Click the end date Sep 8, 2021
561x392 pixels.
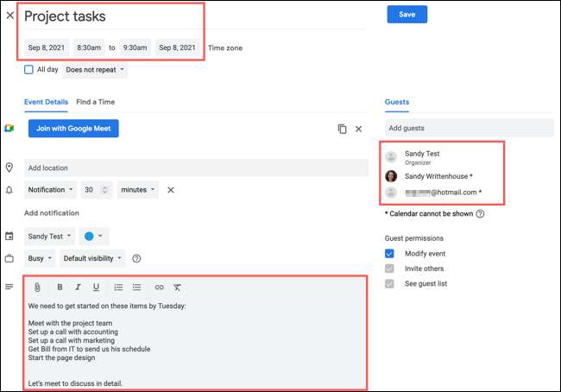pyautogui.click(x=178, y=47)
